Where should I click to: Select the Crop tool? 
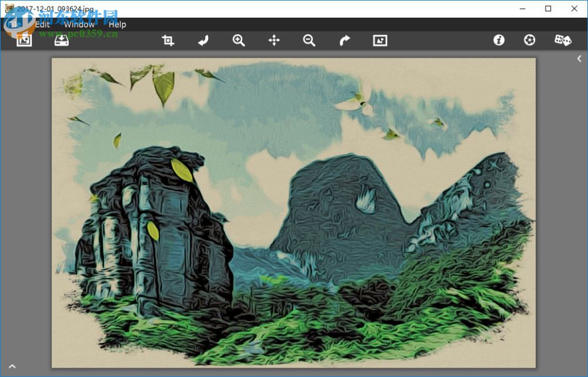tap(168, 40)
